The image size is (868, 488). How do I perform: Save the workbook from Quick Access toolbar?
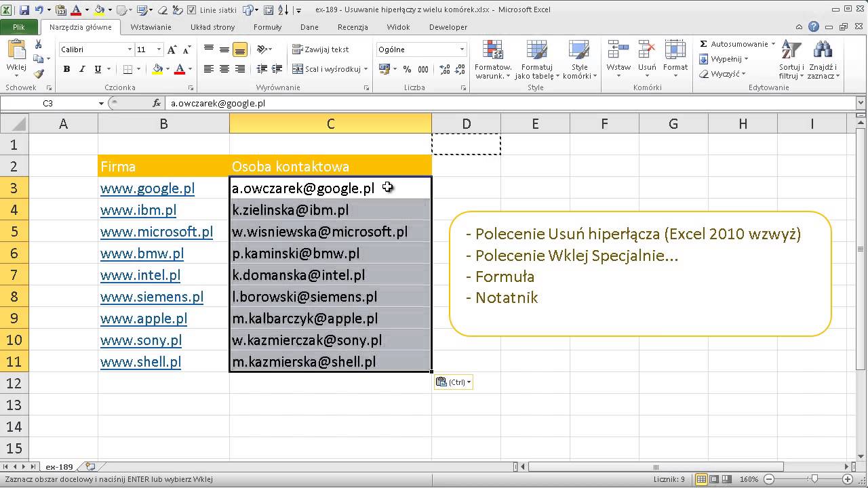click(x=24, y=10)
